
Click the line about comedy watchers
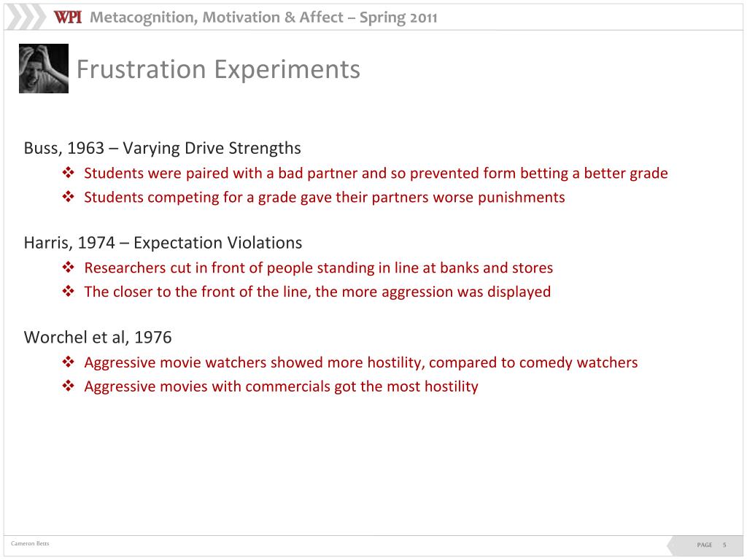pyautogui.click(x=360, y=362)
